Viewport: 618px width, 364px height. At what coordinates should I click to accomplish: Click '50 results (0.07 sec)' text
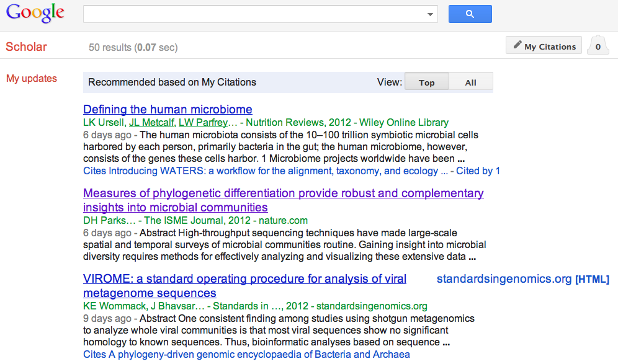tap(133, 47)
